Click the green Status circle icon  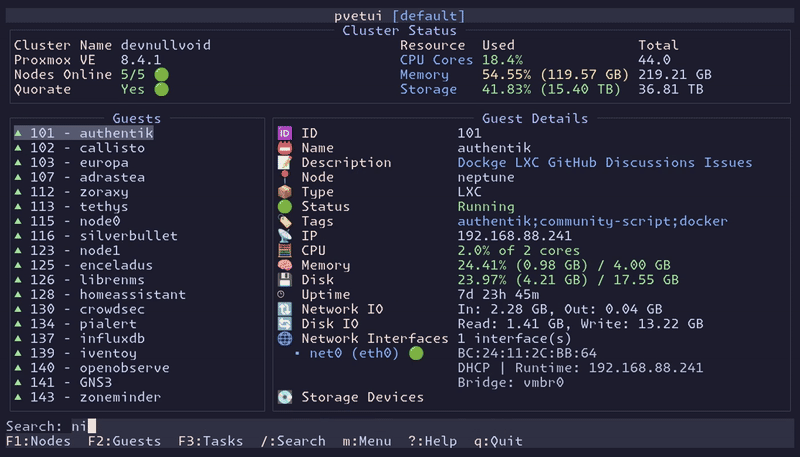285,207
